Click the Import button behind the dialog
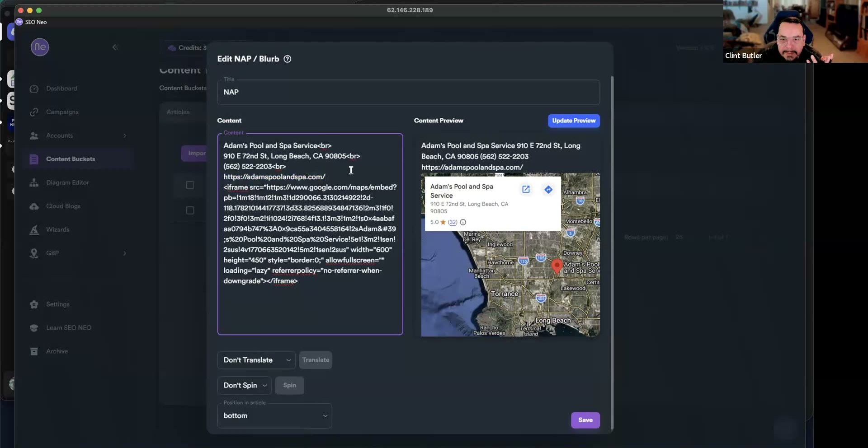Screen dimensions: 868x448 point(194,154)
